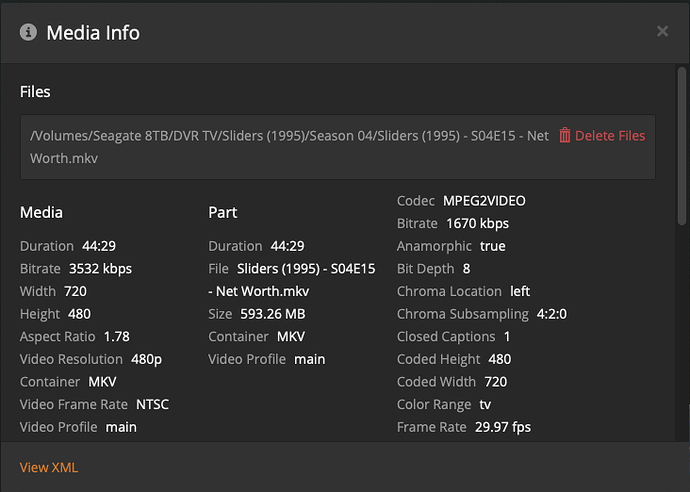Click the Delete Files link

pos(610,135)
